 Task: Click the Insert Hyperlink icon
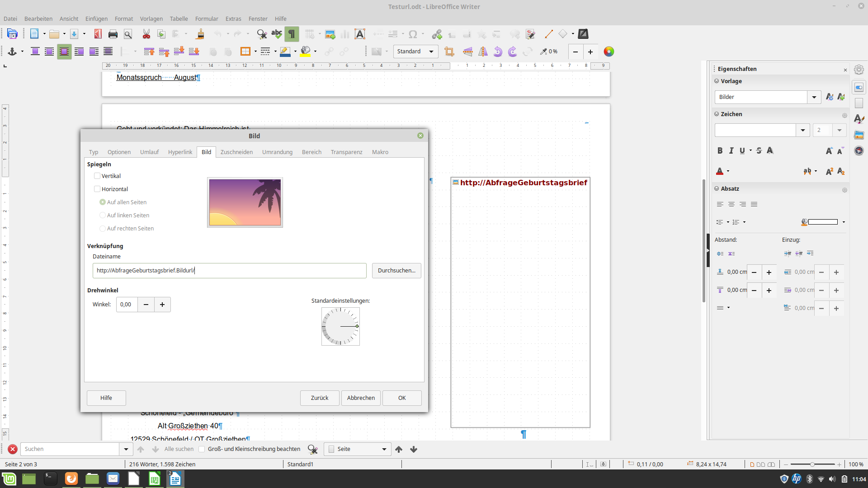(437, 34)
